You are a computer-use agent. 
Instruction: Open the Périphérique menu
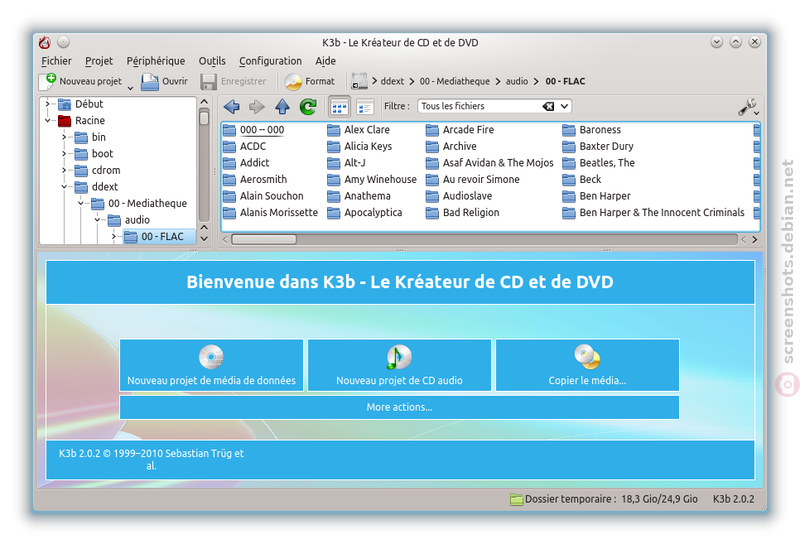pos(156,61)
